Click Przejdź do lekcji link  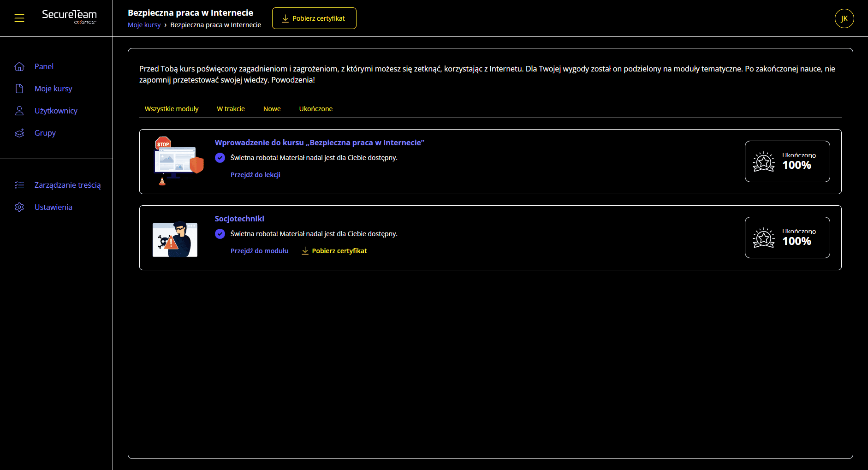255,175
